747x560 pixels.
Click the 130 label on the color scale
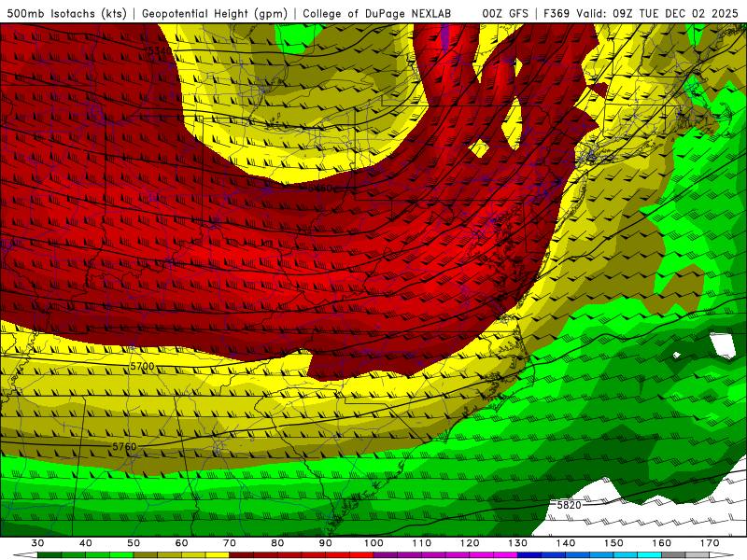(x=518, y=543)
